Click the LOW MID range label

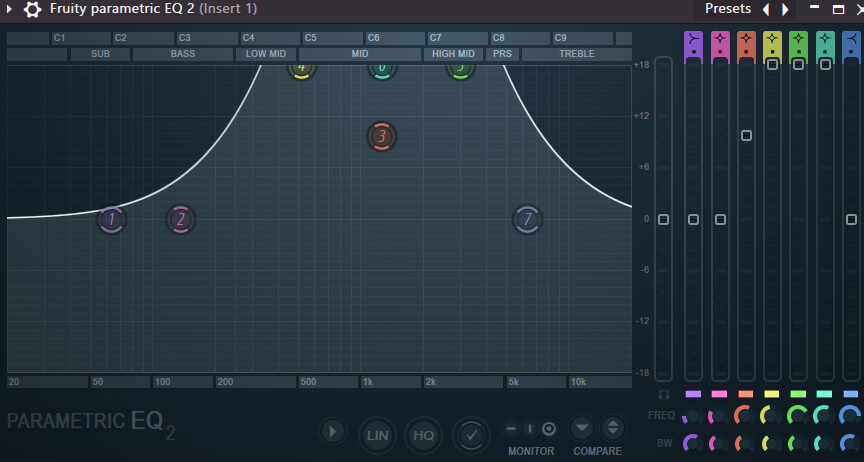tap(266, 54)
